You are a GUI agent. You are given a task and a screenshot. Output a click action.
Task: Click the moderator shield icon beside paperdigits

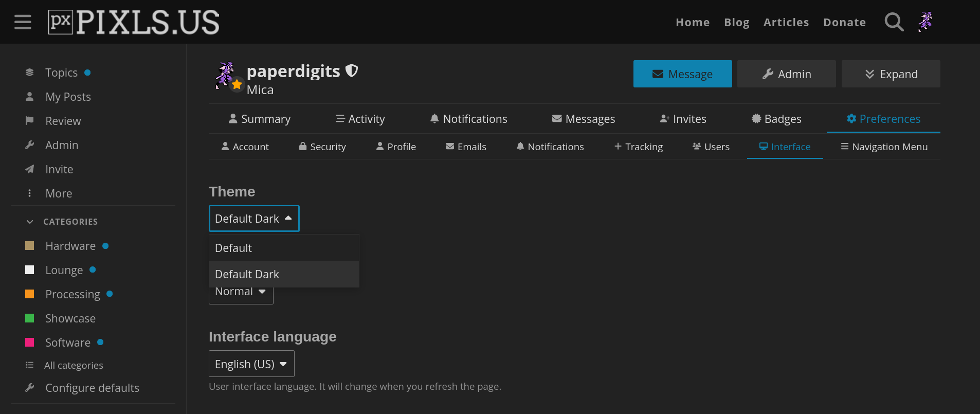click(x=352, y=70)
